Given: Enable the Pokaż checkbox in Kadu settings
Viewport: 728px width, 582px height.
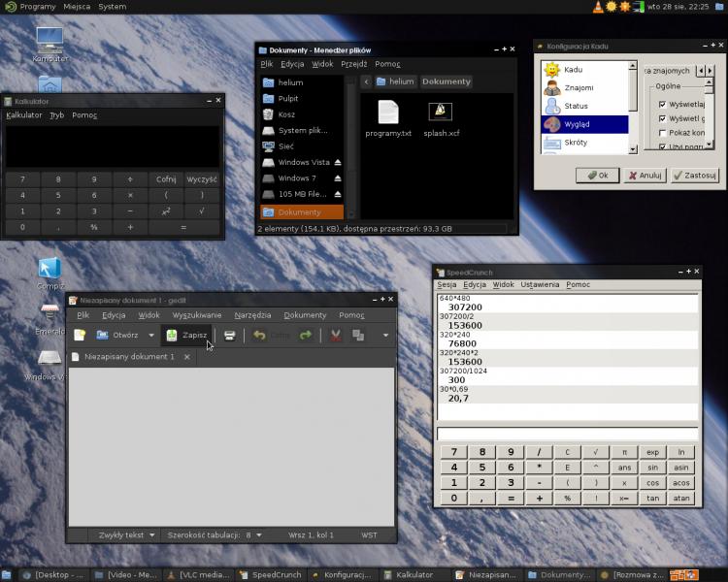Looking at the screenshot, I should coord(663,133).
